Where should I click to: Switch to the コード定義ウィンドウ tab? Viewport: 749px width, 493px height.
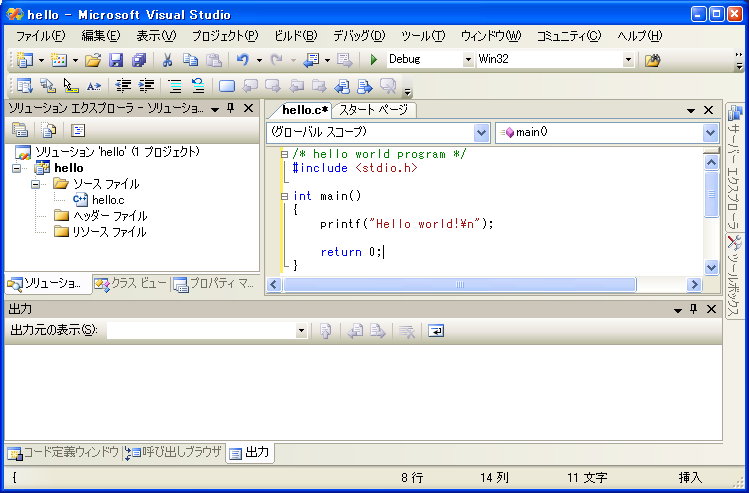point(63,452)
